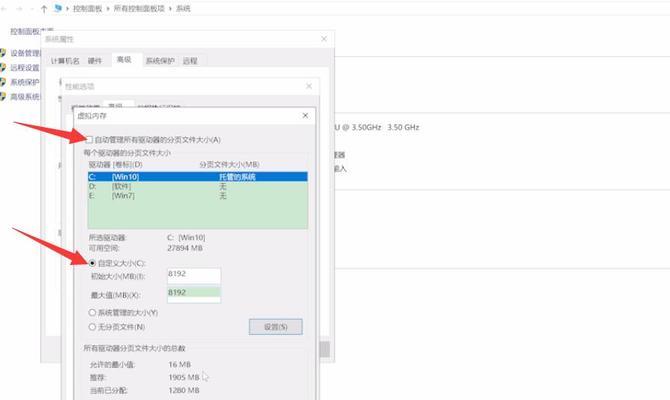Screen dimensions: 670x400
Task: Click shield icon next to 远程设置
Action: tap(3, 68)
